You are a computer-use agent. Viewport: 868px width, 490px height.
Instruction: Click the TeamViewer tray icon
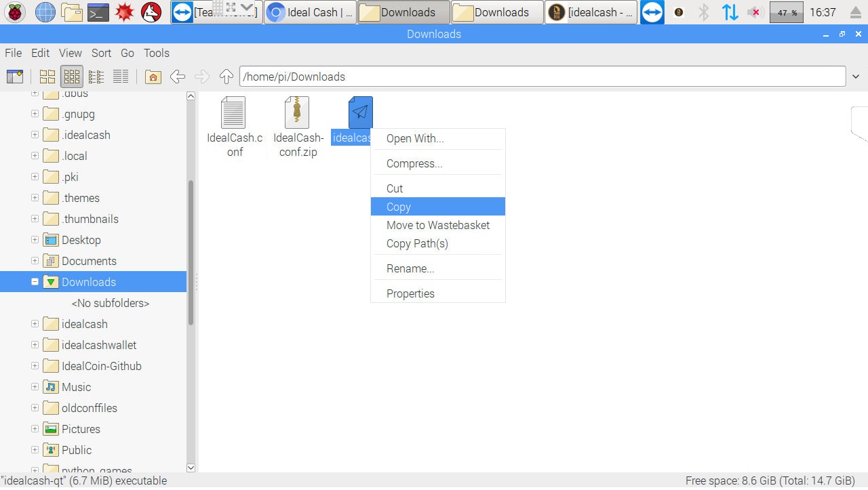pyautogui.click(x=652, y=12)
